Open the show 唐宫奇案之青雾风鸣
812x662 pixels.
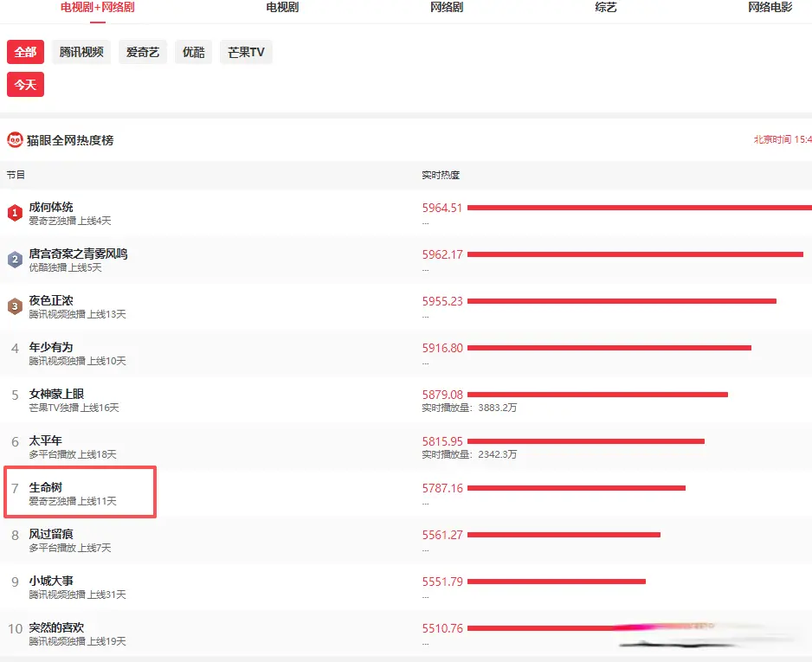coord(78,254)
